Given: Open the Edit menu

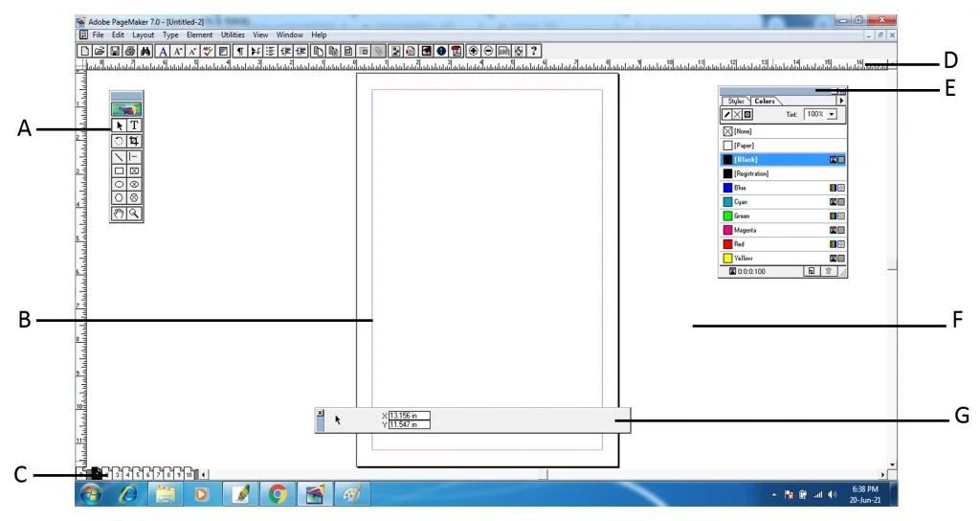Looking at the screenshot, I should tap(118, 35).
